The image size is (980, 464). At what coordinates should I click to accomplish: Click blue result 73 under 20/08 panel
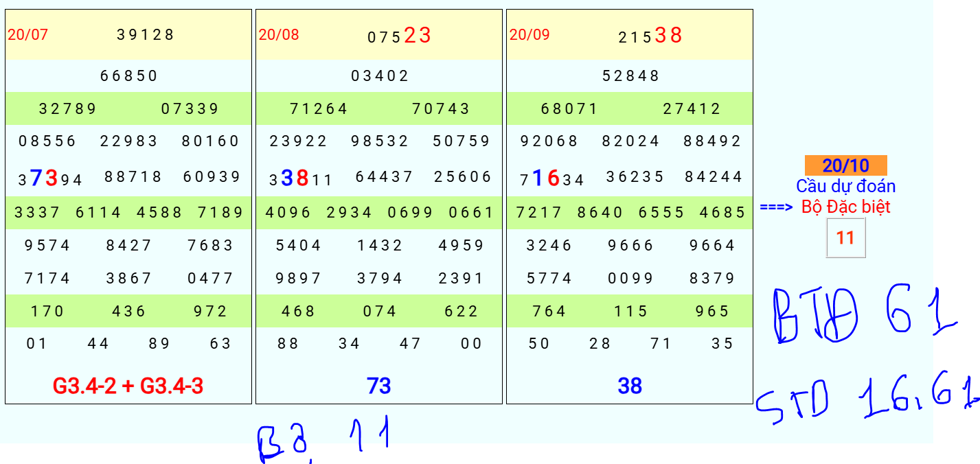pyautogui.click(x=379, y=386)
